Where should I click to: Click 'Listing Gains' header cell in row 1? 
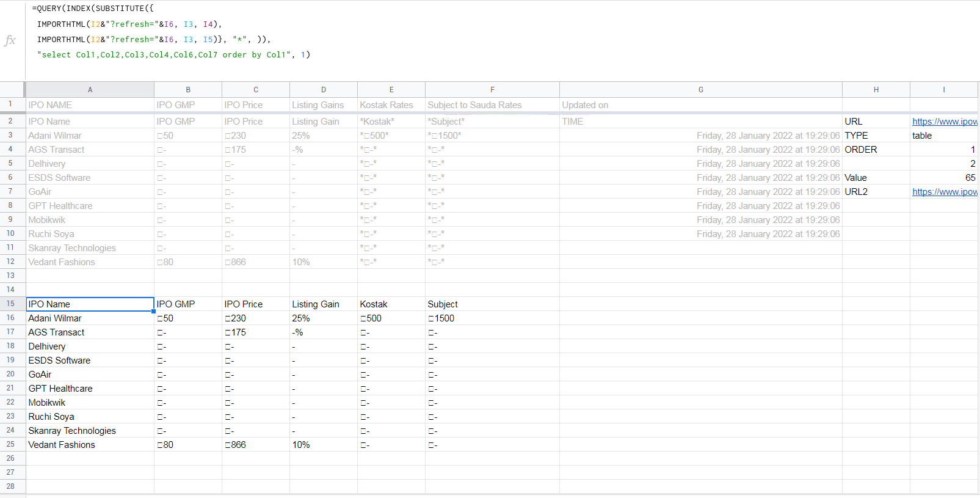(x=324, y=105)
